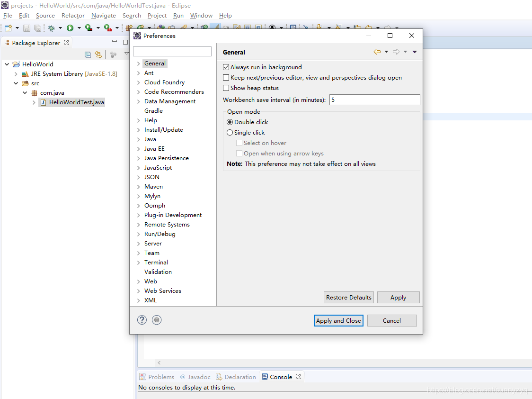Image resolution: width=532 pixels, height=399 pixels.
Task: Click the com.java package icon
Action: (x=34, y=93)
